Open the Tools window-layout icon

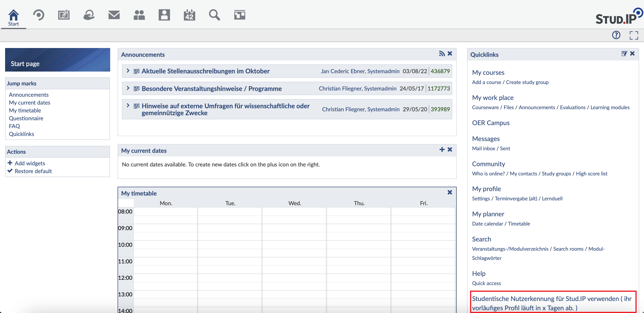click(240, 15)
